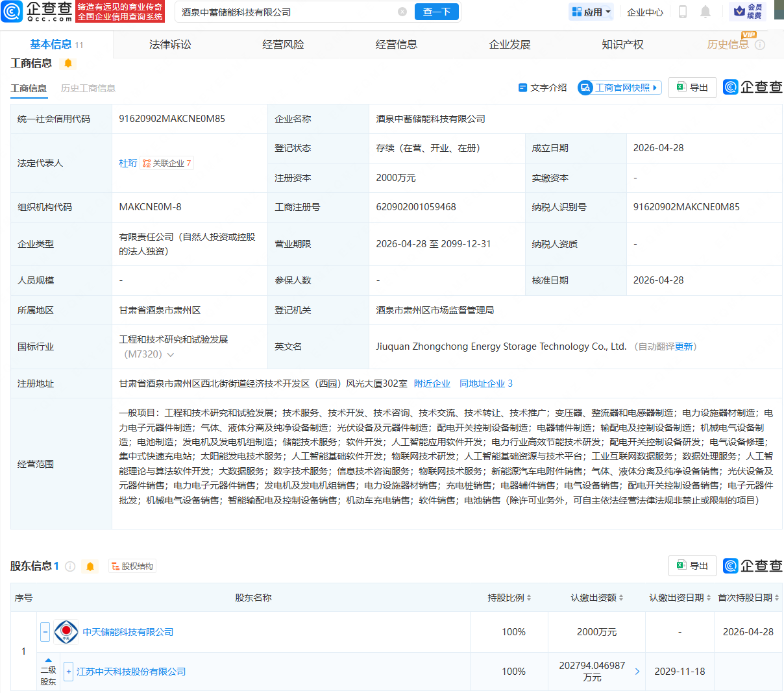Switch to 企业发展 tab
The image size is (784, 693).
click(x=509, y=44)
